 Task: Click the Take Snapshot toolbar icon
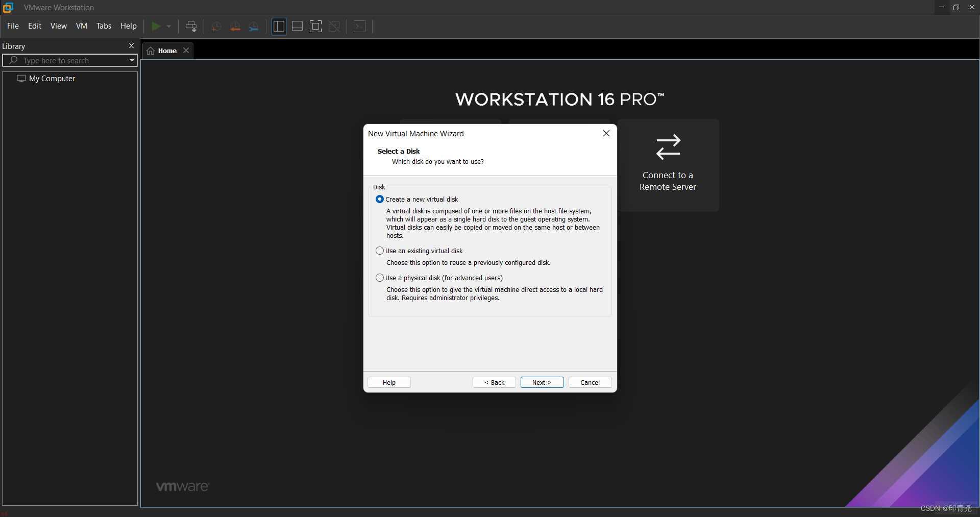coord(216,27)
